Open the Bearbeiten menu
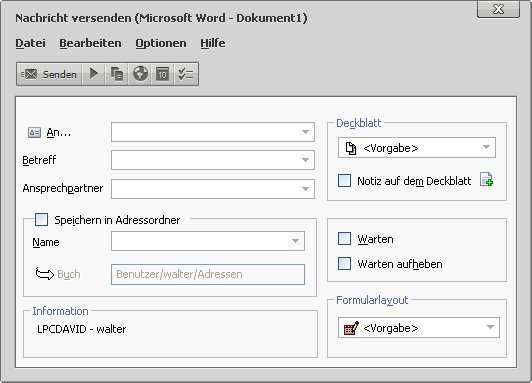The height and width of the screenshot is (383, 532). click(x=90, y=43)
